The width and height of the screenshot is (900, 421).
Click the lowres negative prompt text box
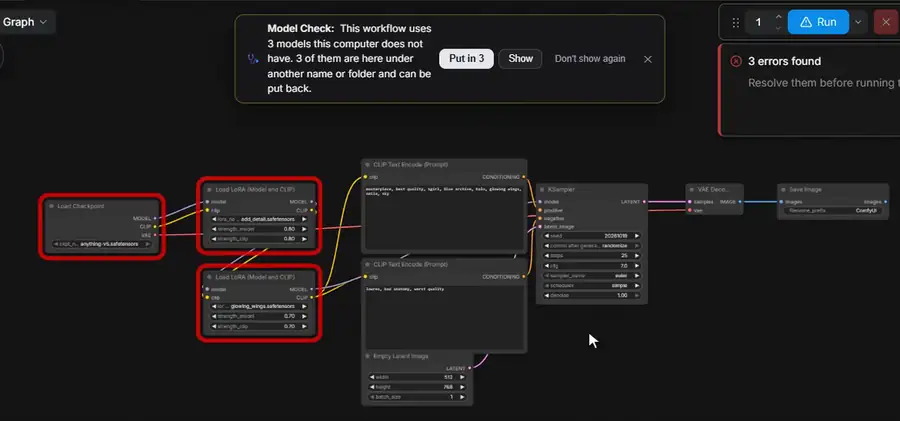click(444, 316)
